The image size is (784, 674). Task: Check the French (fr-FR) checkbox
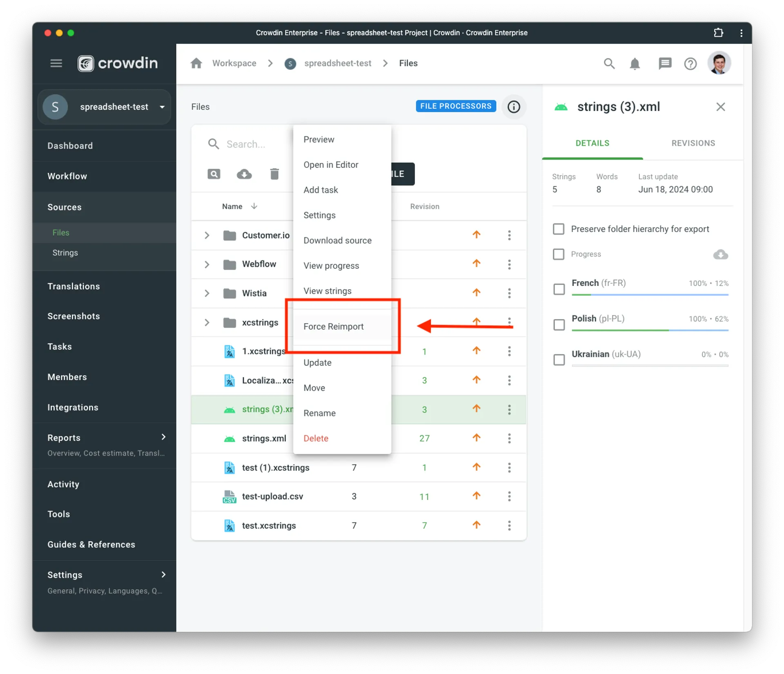click(x=559, y=289)
